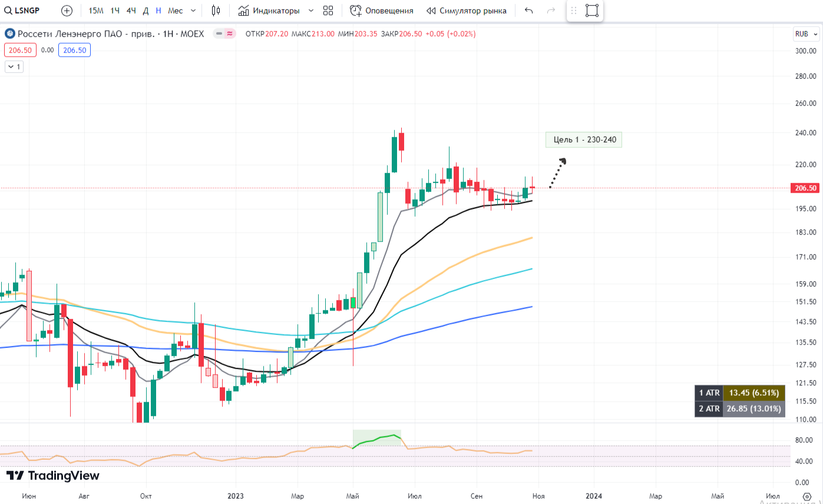Viewport: 823px width, 504px height.
Task: Undo the last chart action
Action: click(x=529, y=11)
